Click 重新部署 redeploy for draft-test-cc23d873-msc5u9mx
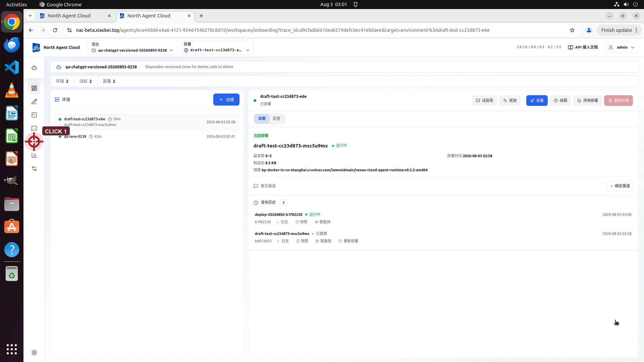 click(348, 241)
